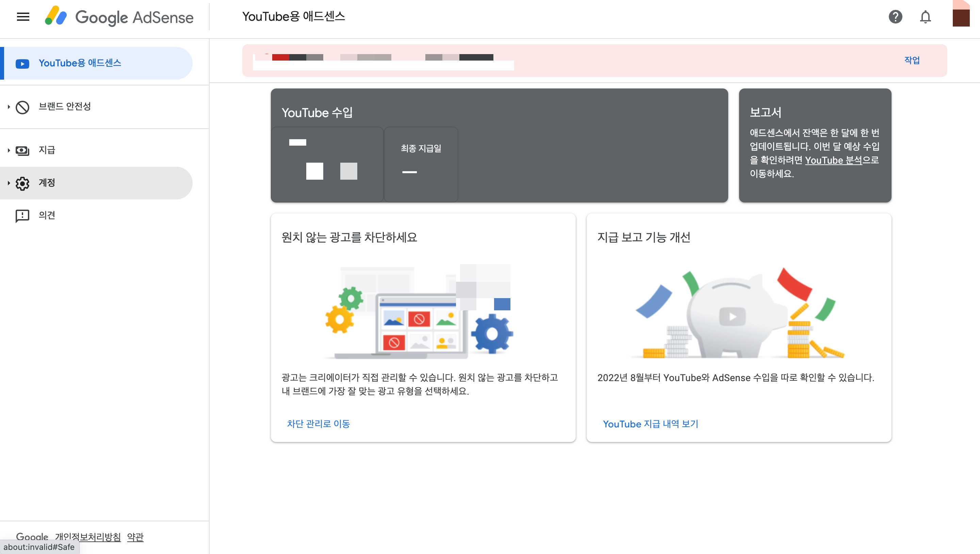980x554 pixels.
Task: Click the YouTube play icon in sidebar
Action: [x=22, y=64]
